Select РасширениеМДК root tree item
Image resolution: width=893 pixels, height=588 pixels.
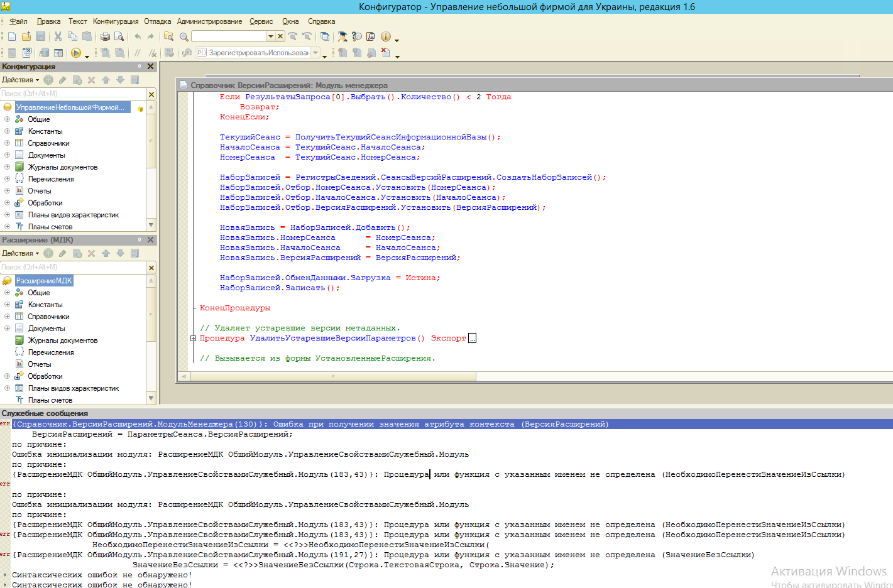pyautogui.click(x=44, y=281)
